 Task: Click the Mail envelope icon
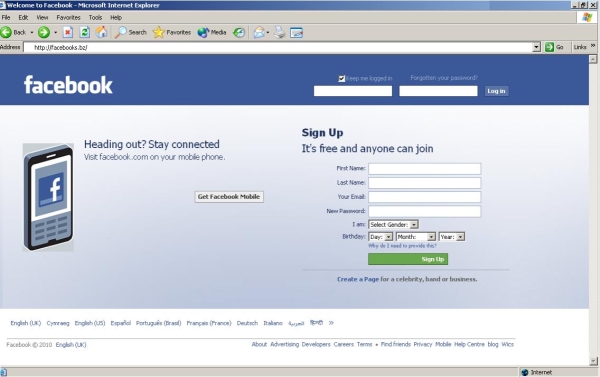[x=259, y=33]
